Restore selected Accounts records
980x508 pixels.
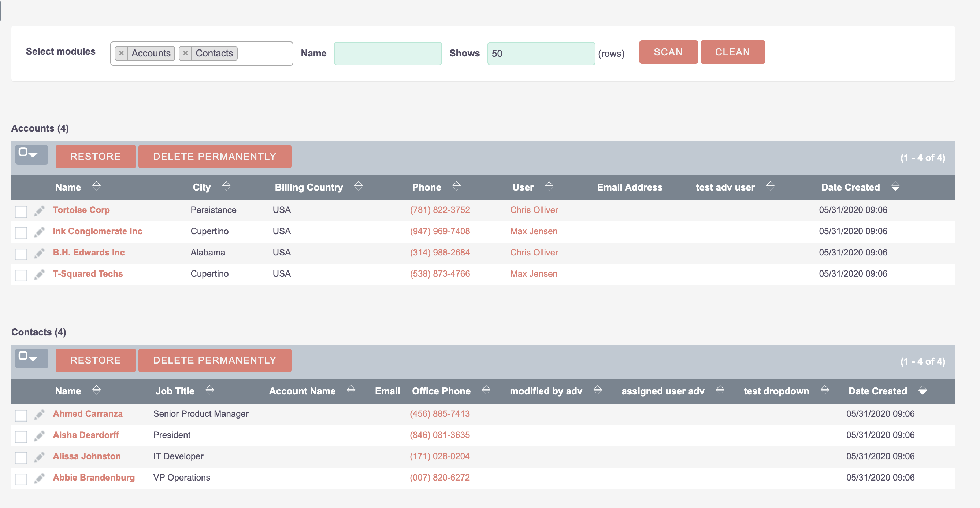pos(96,157)
